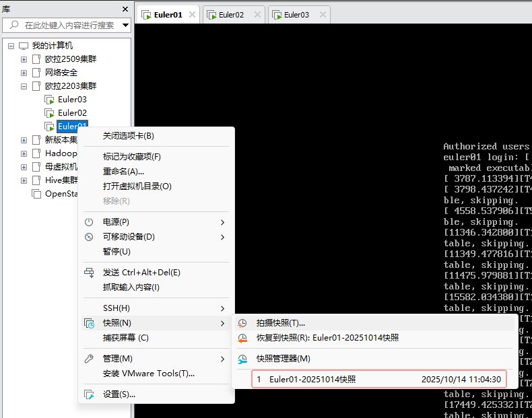532x418 pixels.
Task: Click the search magnifier icon in library
Action: [14, 25]
